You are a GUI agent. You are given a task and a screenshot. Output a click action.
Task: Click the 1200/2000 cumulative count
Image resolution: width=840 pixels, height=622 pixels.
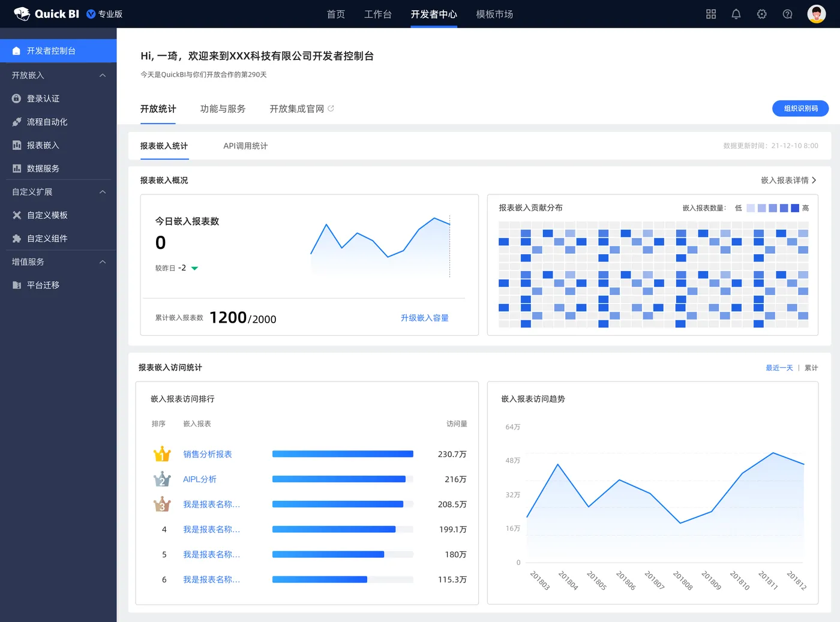point(243,317)
